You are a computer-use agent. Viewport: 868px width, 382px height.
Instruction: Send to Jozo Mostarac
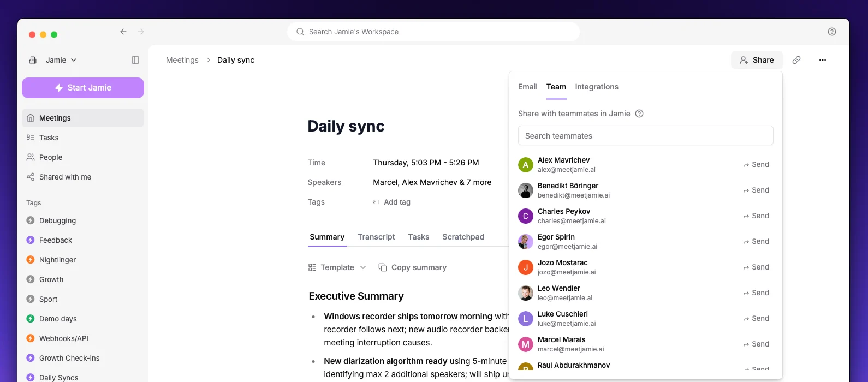click(756, 267)
